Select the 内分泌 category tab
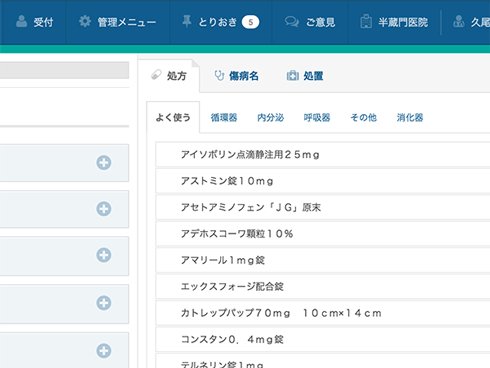 point(270,117)
